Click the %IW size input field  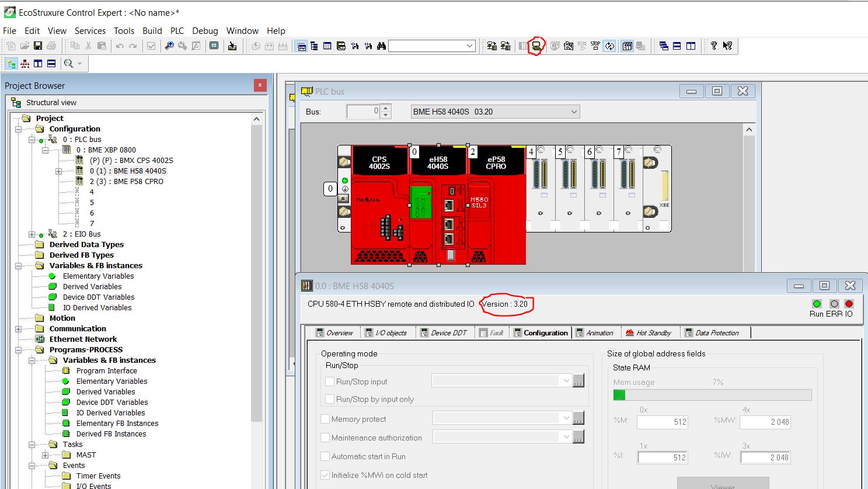click(x=765, y=457)
